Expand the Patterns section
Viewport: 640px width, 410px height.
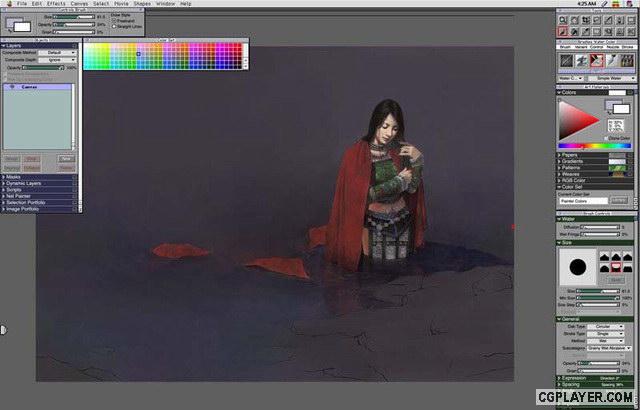(559, 168)
